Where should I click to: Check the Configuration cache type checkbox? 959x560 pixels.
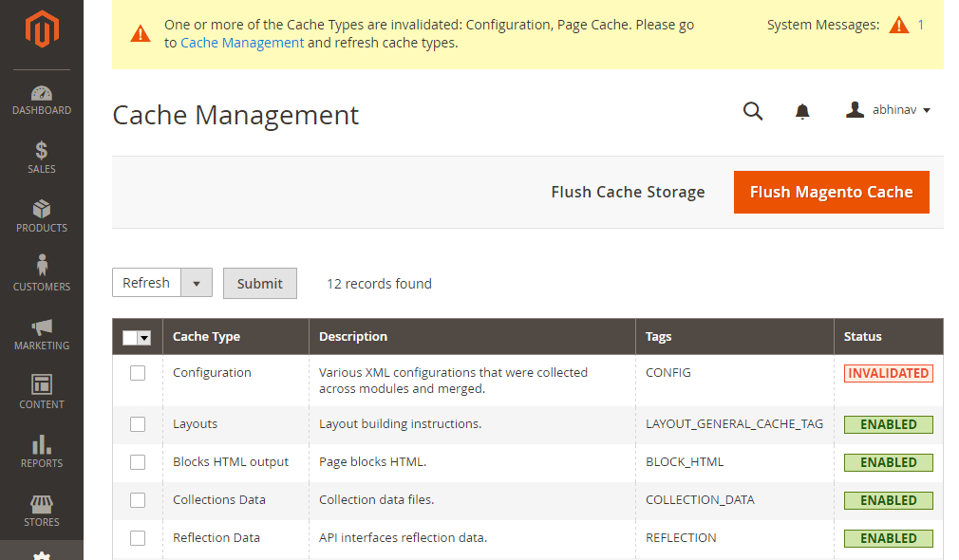click(x=138, y=373)
